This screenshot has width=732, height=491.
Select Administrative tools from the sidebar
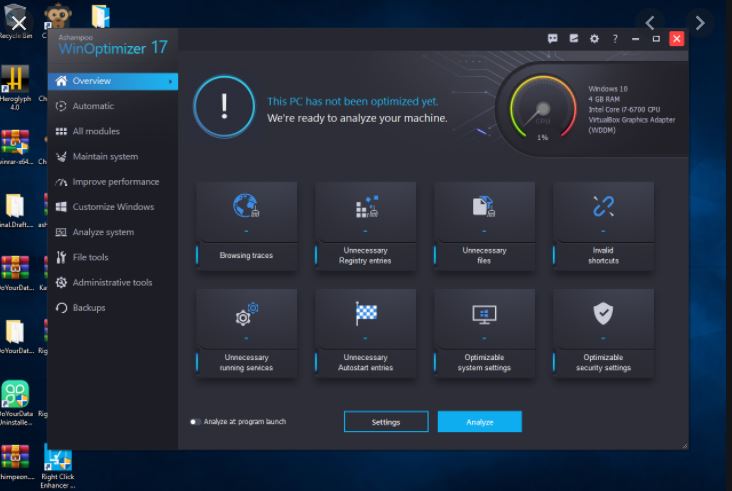[112, 283]
